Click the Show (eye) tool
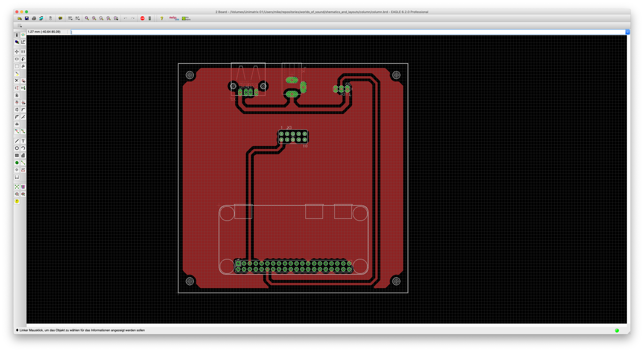This screenshot has height=352, width=644. point(23,35)
